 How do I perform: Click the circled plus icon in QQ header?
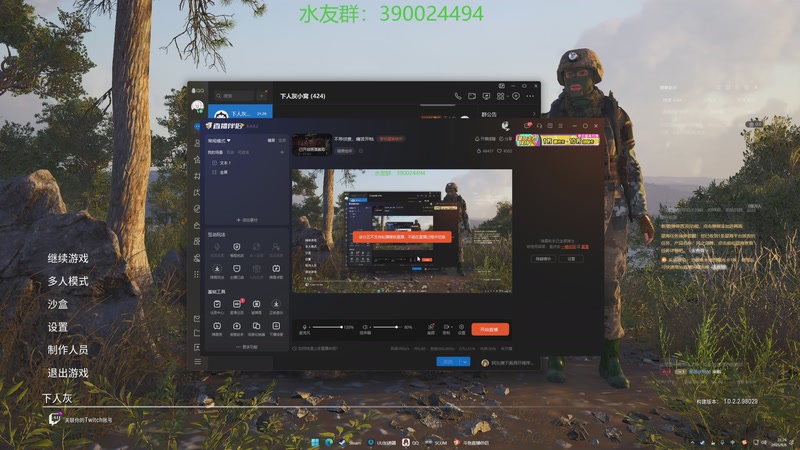coord(516,96)
